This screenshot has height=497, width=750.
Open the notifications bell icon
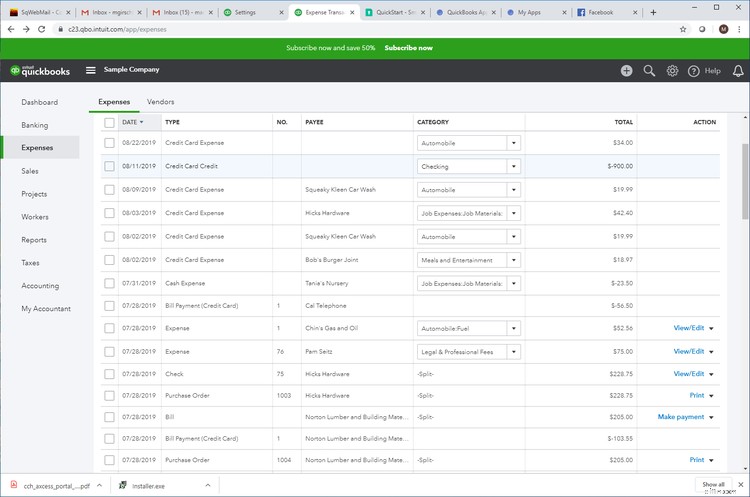[738, 71]
